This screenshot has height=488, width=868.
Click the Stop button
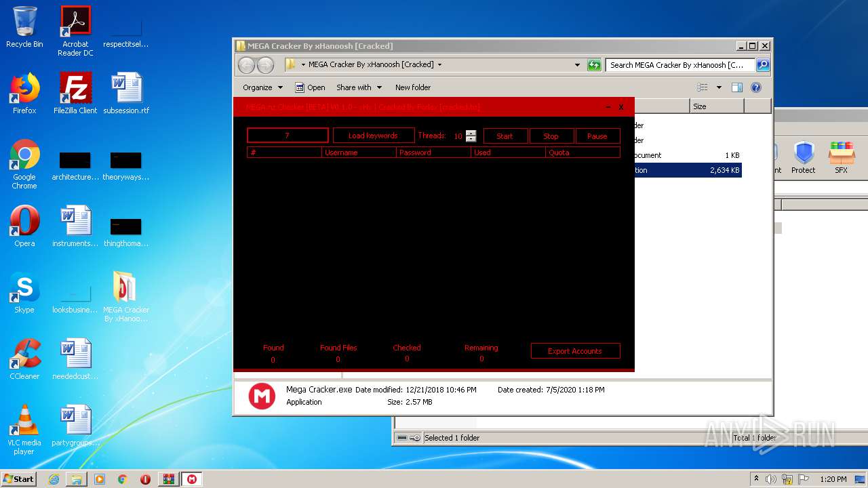[551, 136]
